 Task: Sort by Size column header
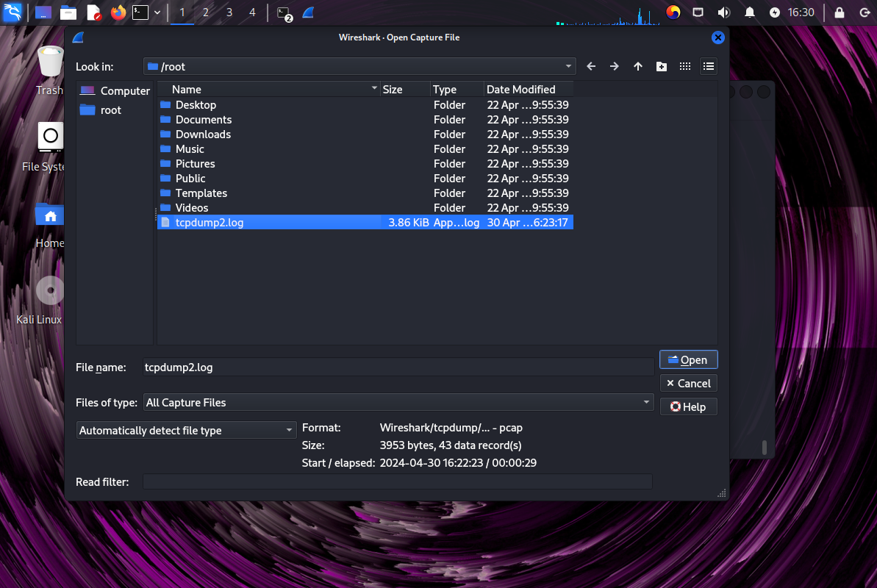click(406, 90)
